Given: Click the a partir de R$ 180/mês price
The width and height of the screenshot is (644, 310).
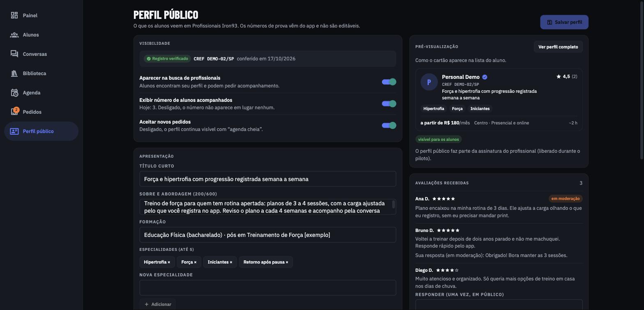Looking at the screenshot, I should 445,123.
